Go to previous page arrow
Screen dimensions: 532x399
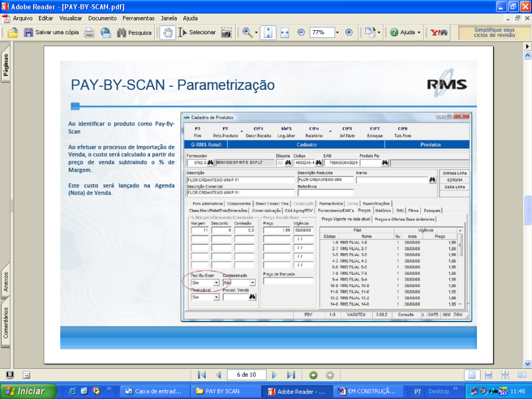click(x=219, y=375)
